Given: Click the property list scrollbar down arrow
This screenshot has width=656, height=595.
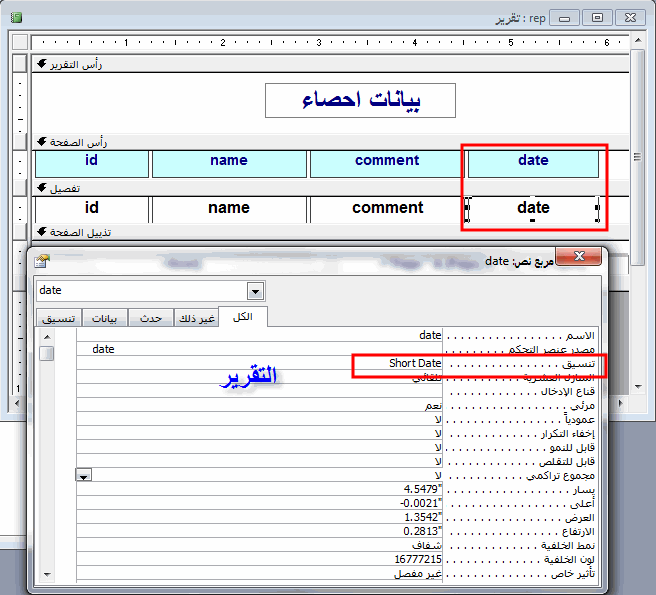Looking at the screenshot, I should (x=47, y=575).
